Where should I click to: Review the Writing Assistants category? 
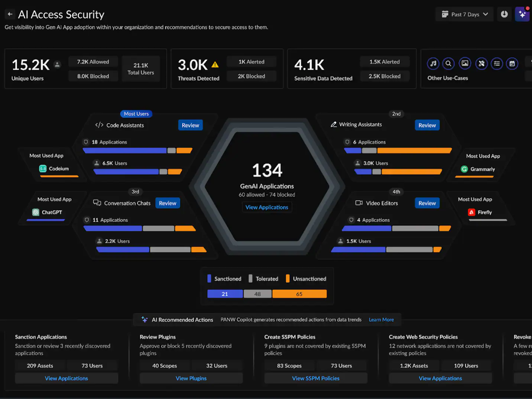click(427, 125)
